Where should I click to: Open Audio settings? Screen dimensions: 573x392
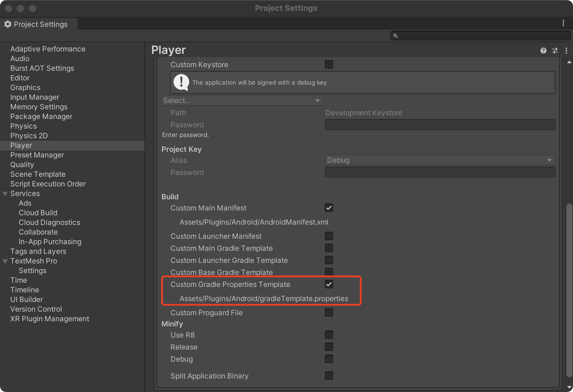coord(20,58)
